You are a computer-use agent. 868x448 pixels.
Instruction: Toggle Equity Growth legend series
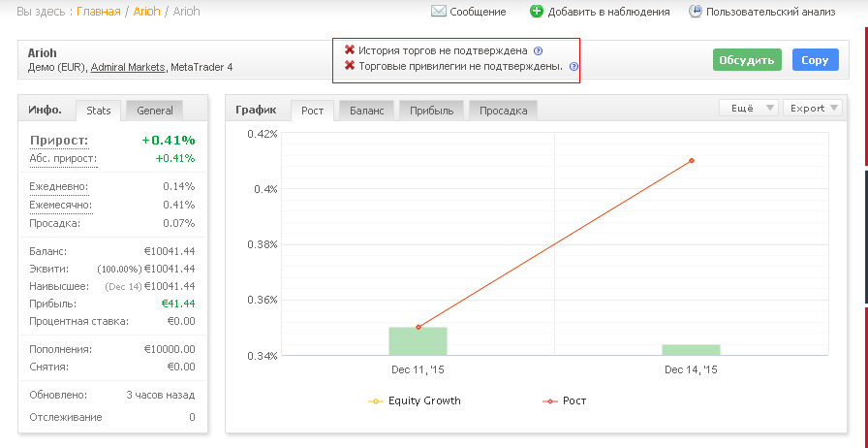(x=414, y=400)
